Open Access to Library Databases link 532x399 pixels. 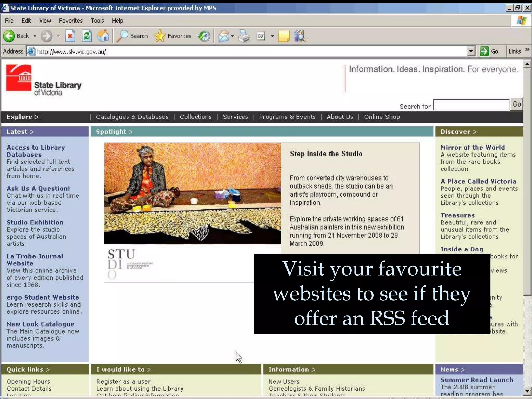pyautogui.click(x=36, y=151)
